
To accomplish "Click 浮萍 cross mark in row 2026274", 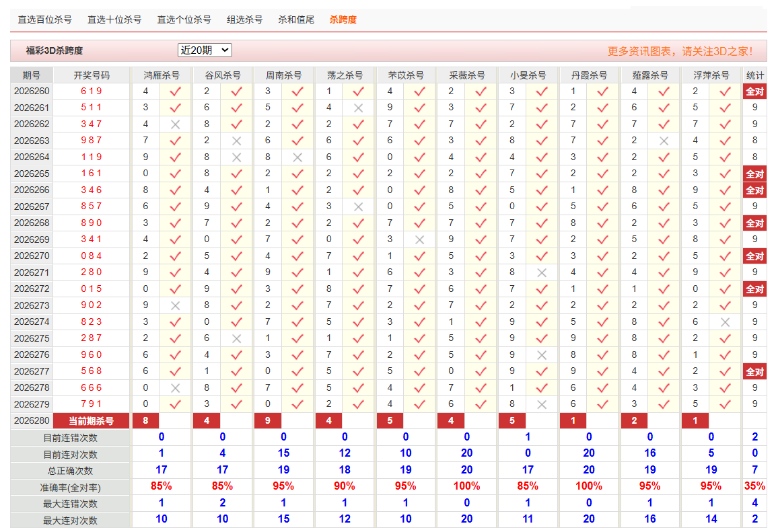I will coord(725,322).
